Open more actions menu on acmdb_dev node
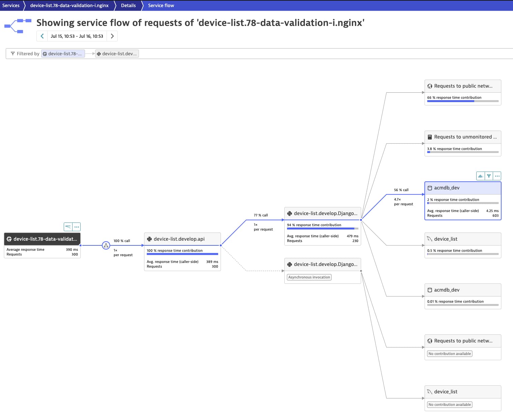The image size is (513, 420). [x=497, y=176]
